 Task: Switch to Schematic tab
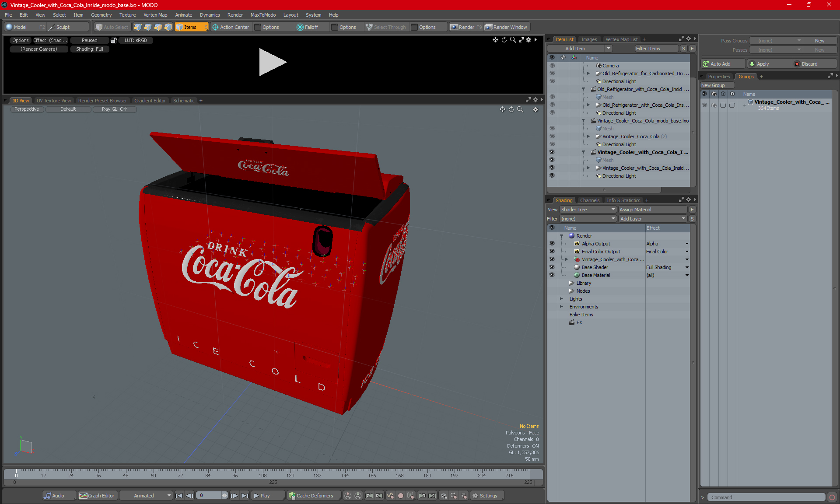(x=184, y=101)
